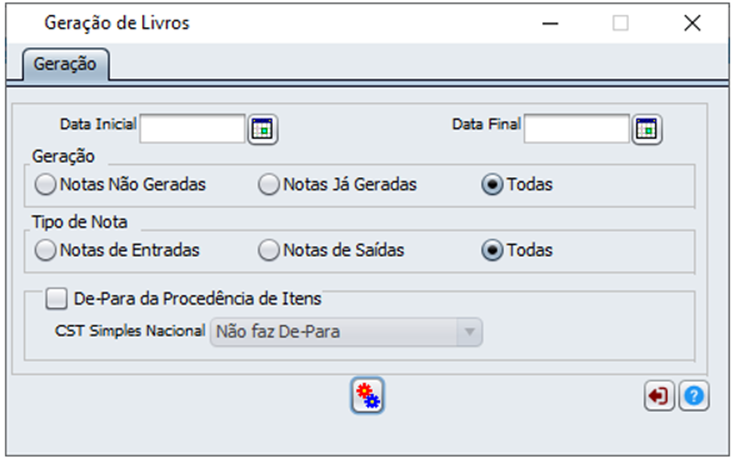
Task: Open the Não faz De-Para combo box
Action: pyautogui.click(x=346, y=332)
